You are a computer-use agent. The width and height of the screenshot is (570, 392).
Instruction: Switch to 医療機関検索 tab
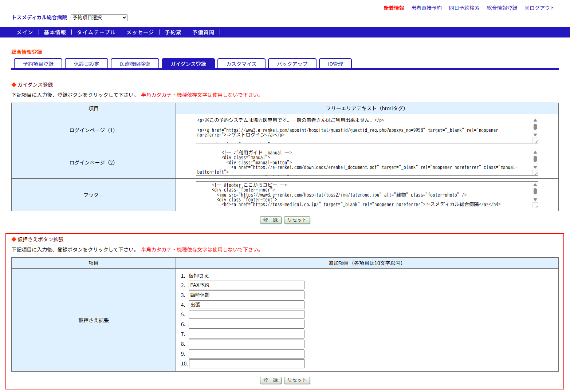click(x=135, y=64)
